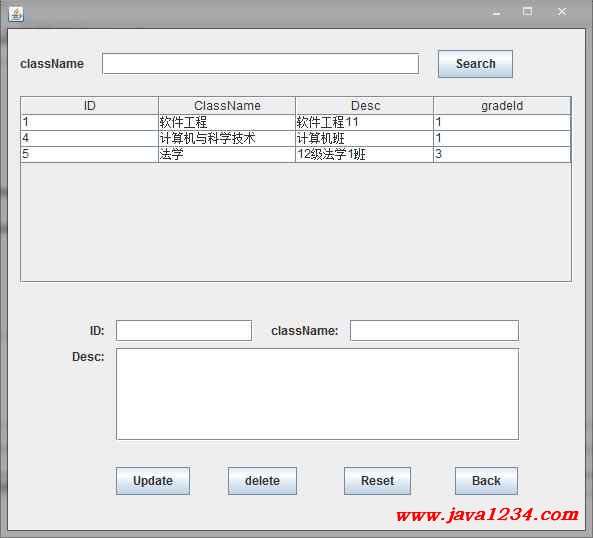Minimize the window
Screen dimensions: 593x538
pos(497,12)
